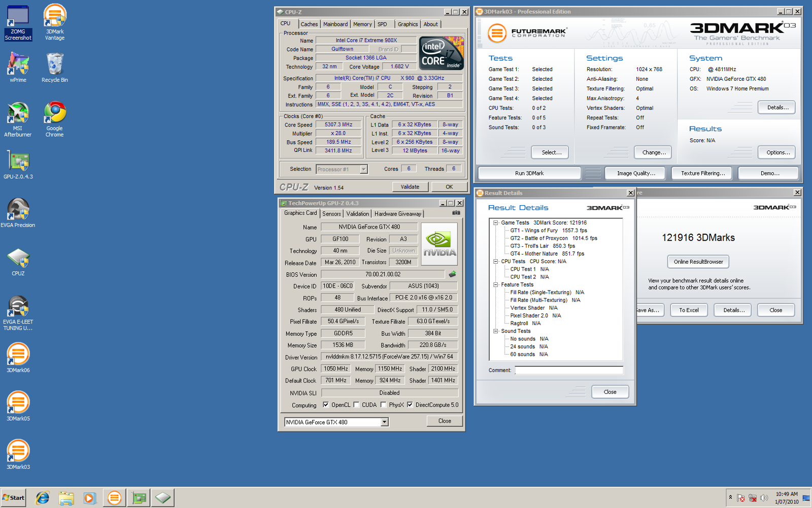Screen dimensions: 812x508
Task: Launch wPrime from the desktop
Action: tap(18, 67)
